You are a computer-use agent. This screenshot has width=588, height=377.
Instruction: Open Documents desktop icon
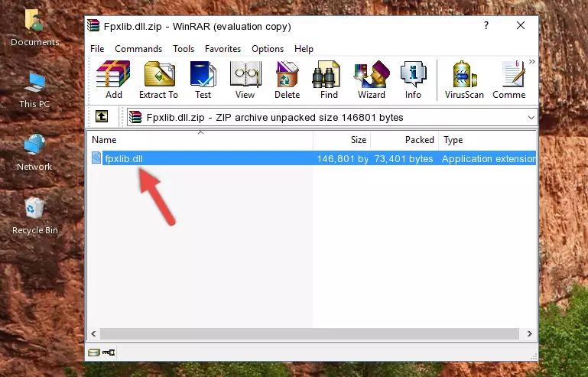35,28
